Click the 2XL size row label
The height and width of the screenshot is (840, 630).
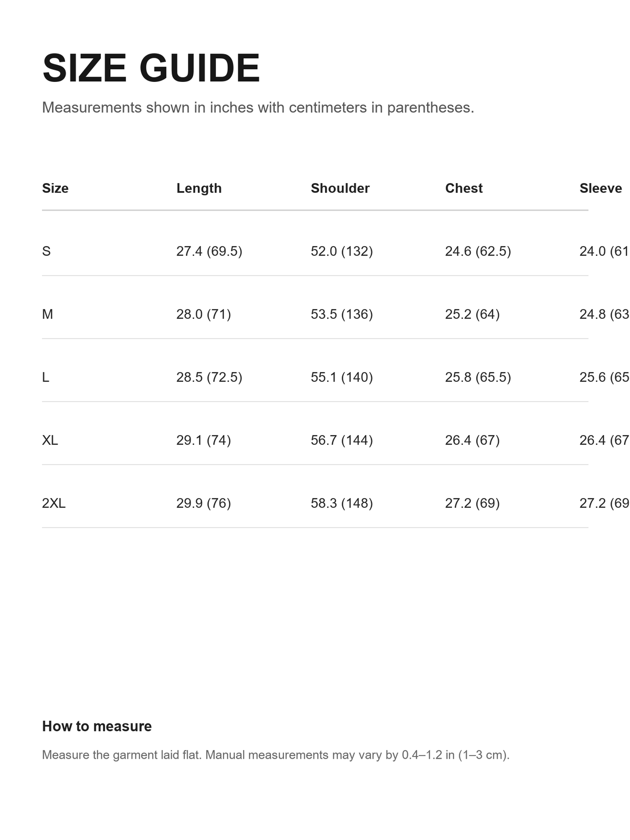point(54,503)
